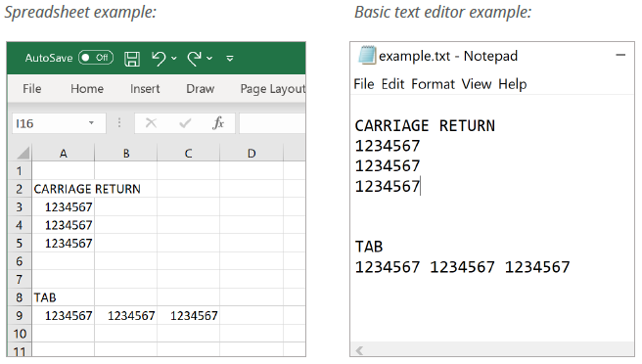
Task: Open the Notepad Format menu
Action: pos(433,84)
